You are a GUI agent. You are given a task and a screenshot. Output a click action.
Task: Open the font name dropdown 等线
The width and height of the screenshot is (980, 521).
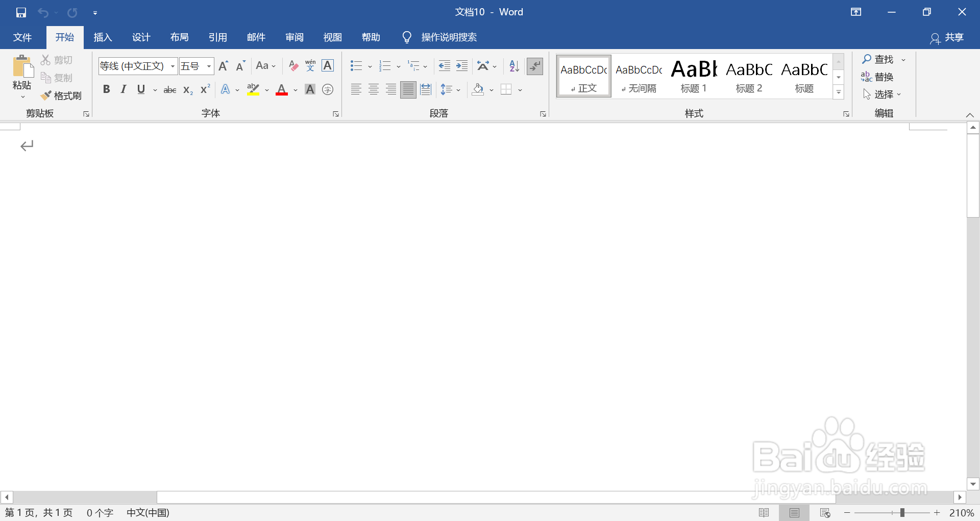tap(173, 66)
